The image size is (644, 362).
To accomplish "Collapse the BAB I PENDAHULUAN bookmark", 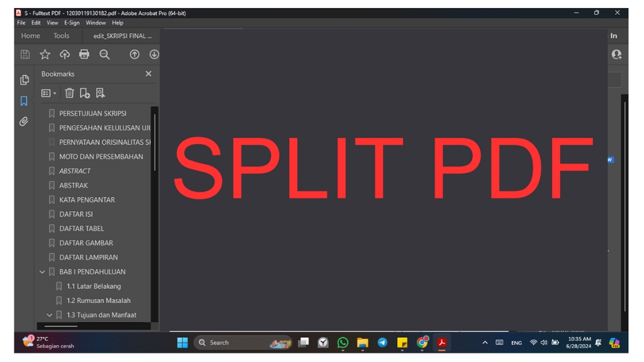I will [x=42, y=271].
